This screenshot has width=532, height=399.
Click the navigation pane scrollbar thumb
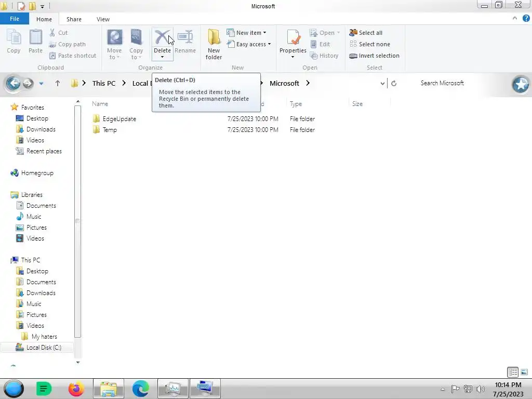[x=77, y=221]
